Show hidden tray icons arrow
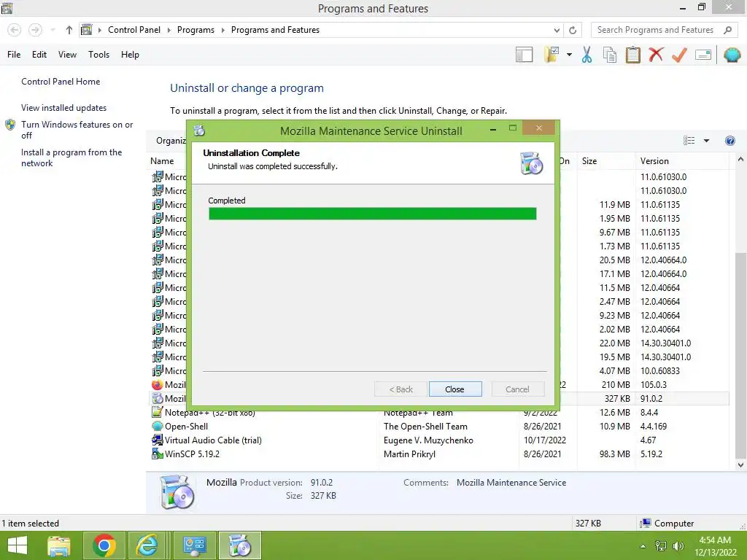 [643, 546]
